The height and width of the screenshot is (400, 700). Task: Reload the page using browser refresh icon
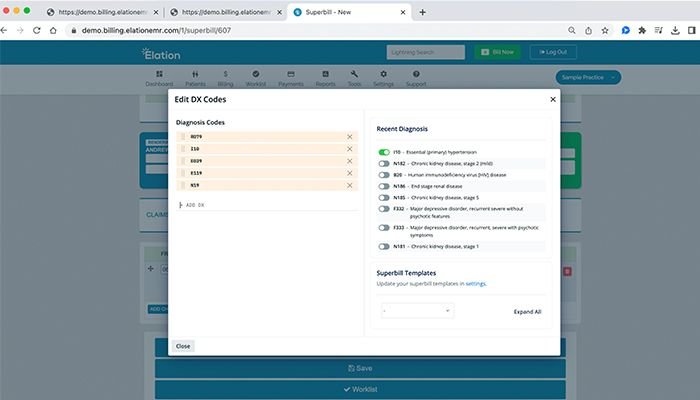pos(38,31)
